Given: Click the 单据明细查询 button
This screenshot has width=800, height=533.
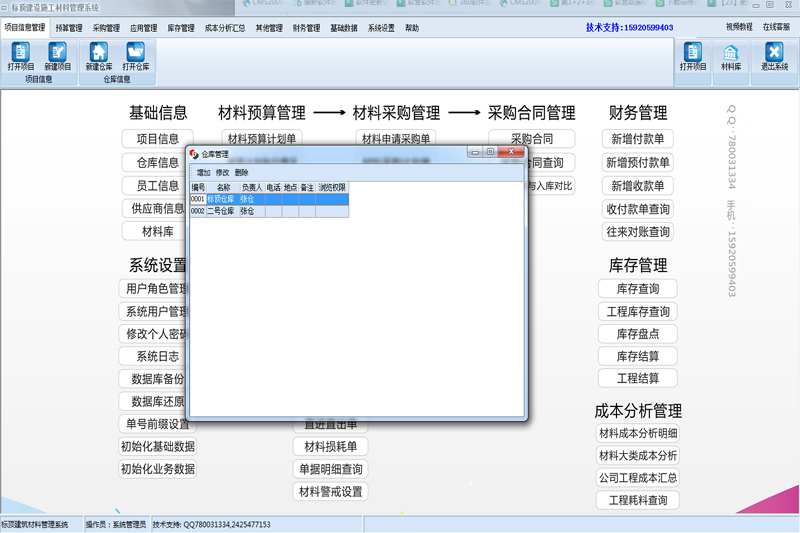Looking at the screenshot, I should [330, 469].
